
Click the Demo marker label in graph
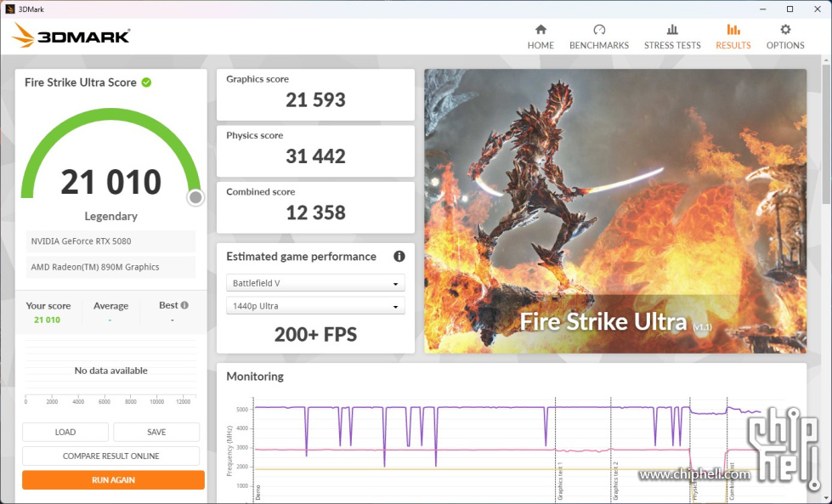tap(258, 491)
